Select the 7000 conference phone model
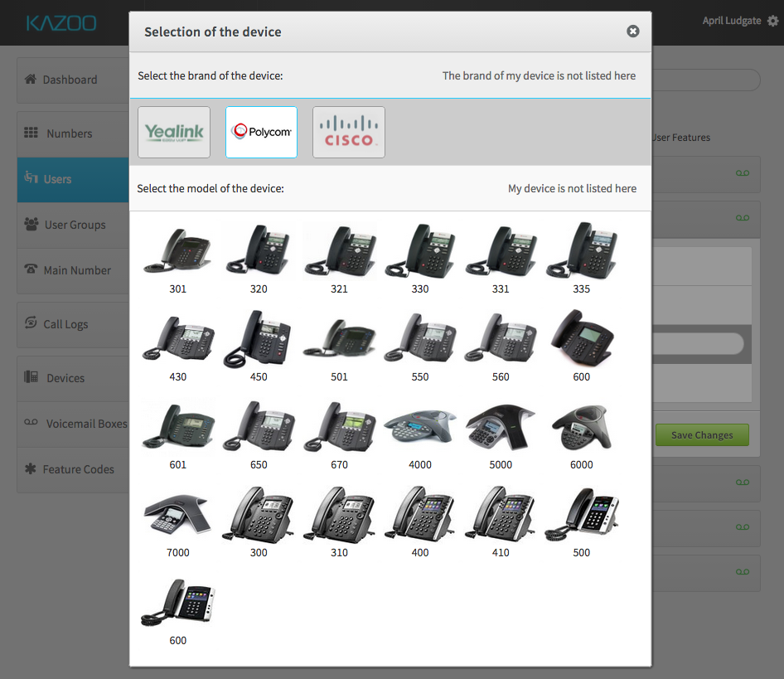 tap(177, 522)
